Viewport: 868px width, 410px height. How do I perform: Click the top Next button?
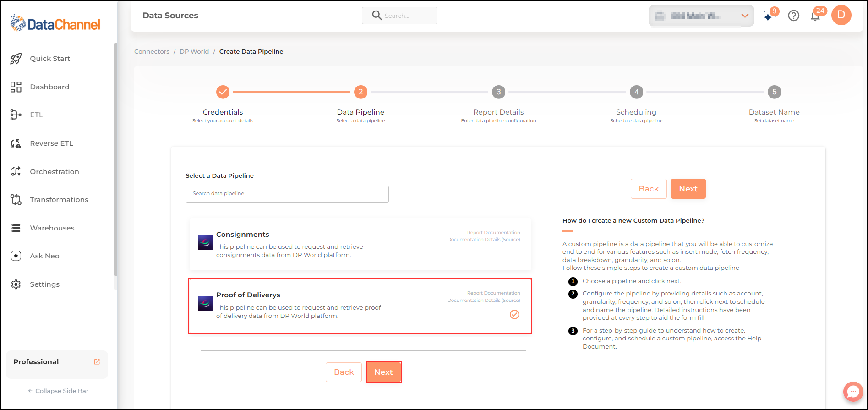pos(688,189)
